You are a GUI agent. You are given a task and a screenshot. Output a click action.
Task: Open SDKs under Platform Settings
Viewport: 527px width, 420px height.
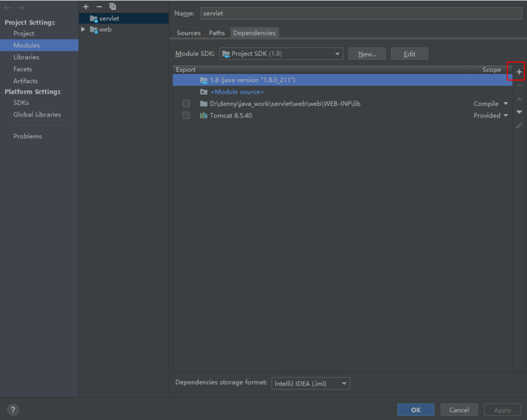click(21, 103)
